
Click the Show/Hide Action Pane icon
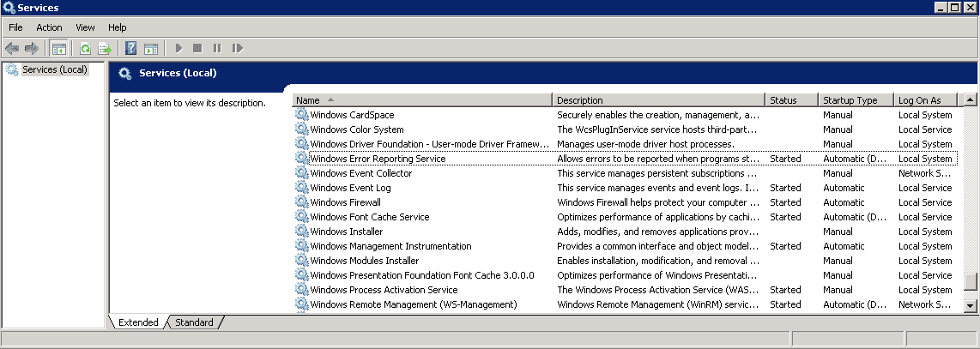tap(151, 49)
